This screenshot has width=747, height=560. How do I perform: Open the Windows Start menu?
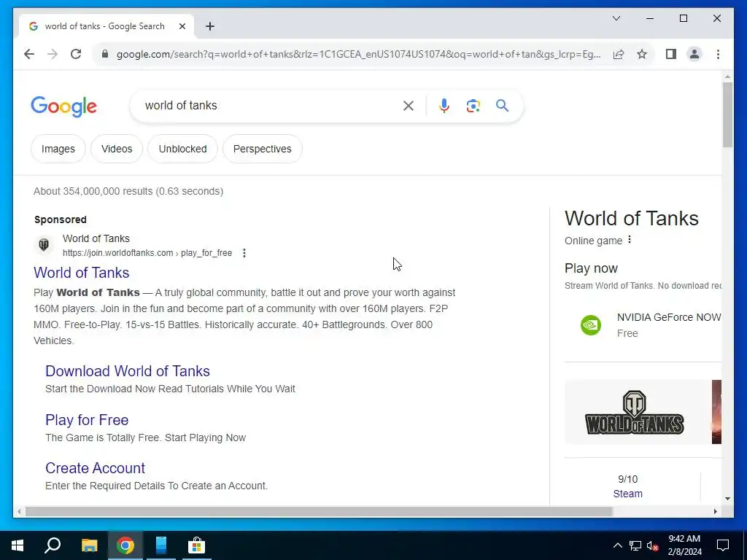point(18,545)
